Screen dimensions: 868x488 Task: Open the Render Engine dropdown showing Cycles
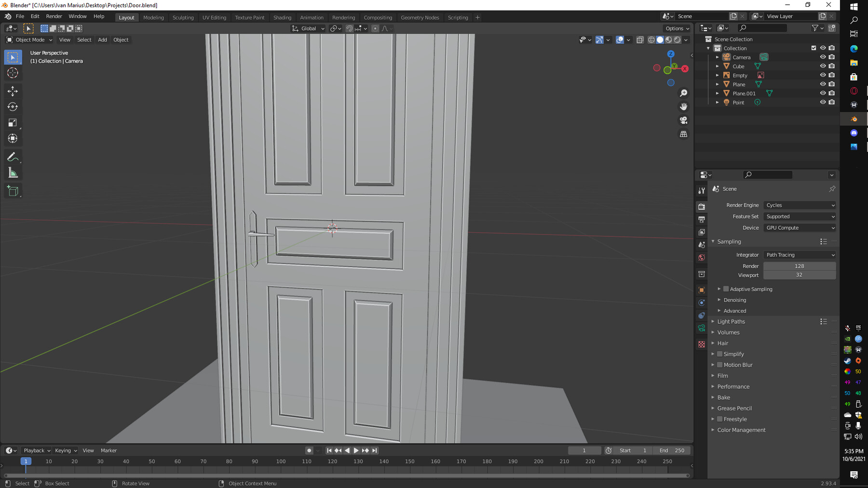pos(799,205)
